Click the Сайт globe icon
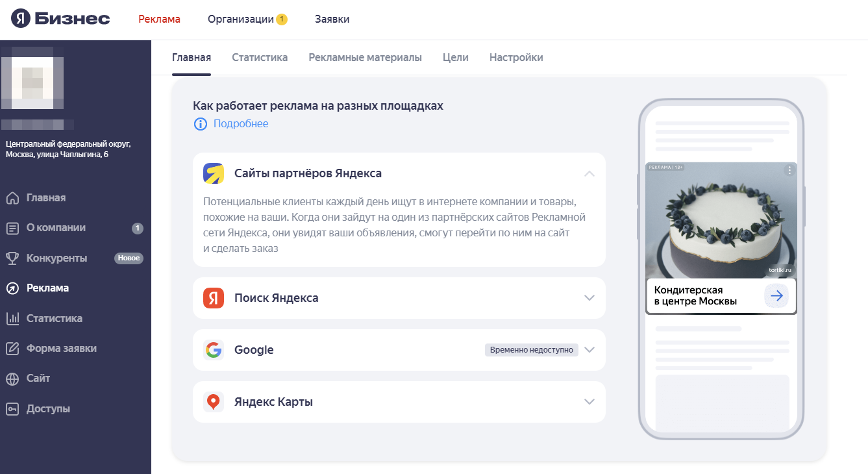This screenshot has height=474, width=868. (12, 379)
